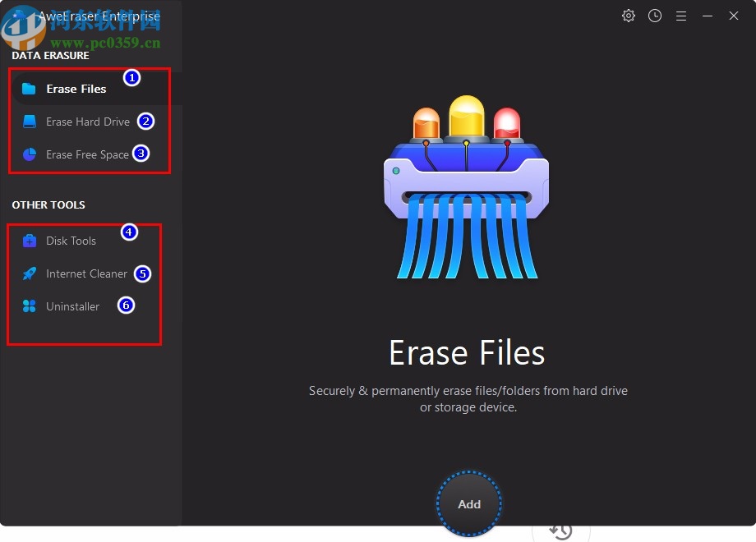Open the hamburger menu
This screenshot has width=756, height=542.
681,16
